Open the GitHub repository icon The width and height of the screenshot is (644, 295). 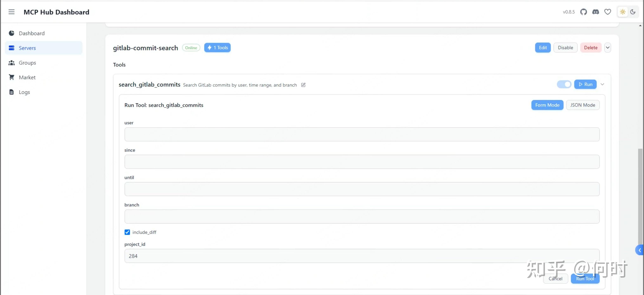584,12
